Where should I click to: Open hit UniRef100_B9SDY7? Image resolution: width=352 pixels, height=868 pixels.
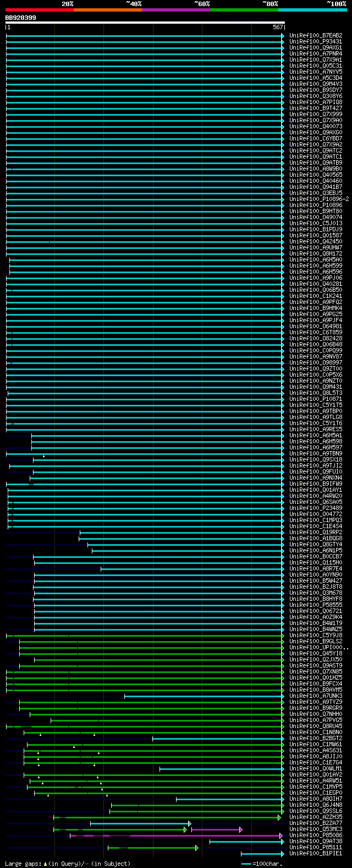click(x=316, y=90)
